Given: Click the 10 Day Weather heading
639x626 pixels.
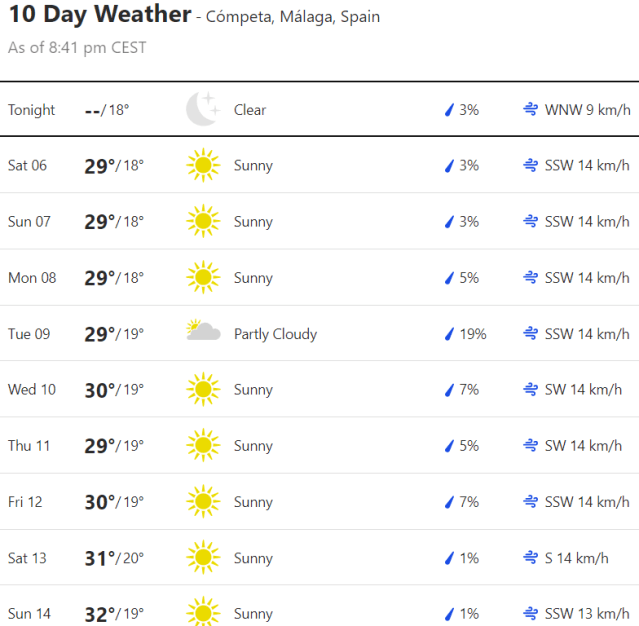Looking at the screenshot, I should [x=99, y=15].
